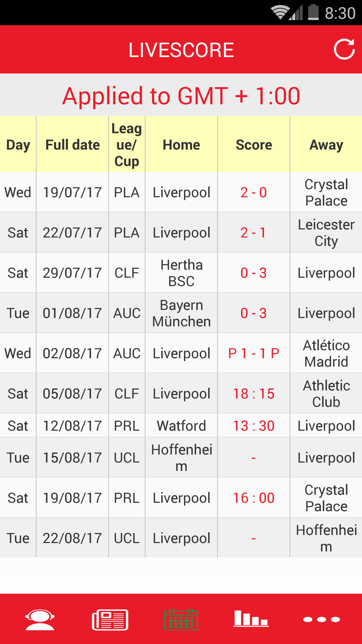Tap the three dots more icon
This screenshot has width=362, height=644.
(x=321, y=620)
